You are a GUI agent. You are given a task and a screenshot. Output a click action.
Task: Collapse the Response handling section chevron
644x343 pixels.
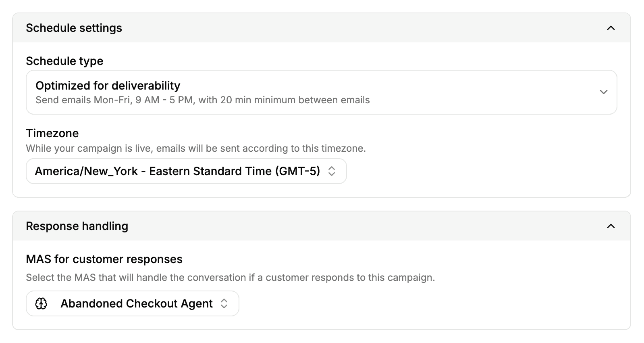point(611,226)
